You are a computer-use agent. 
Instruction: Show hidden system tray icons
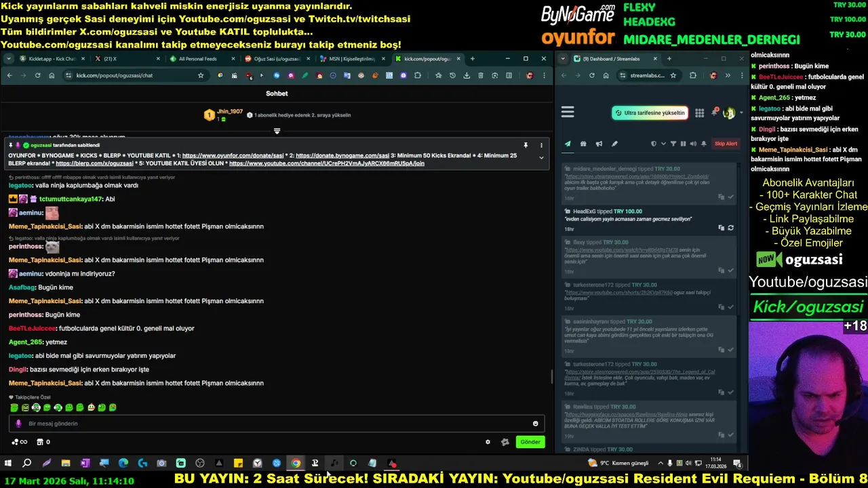click(x=661, y=464)
